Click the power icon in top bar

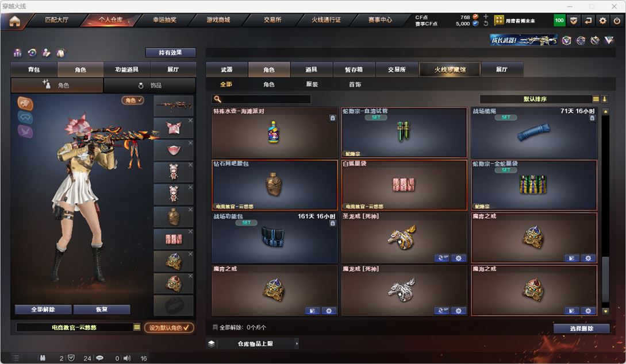pos(617,20)
